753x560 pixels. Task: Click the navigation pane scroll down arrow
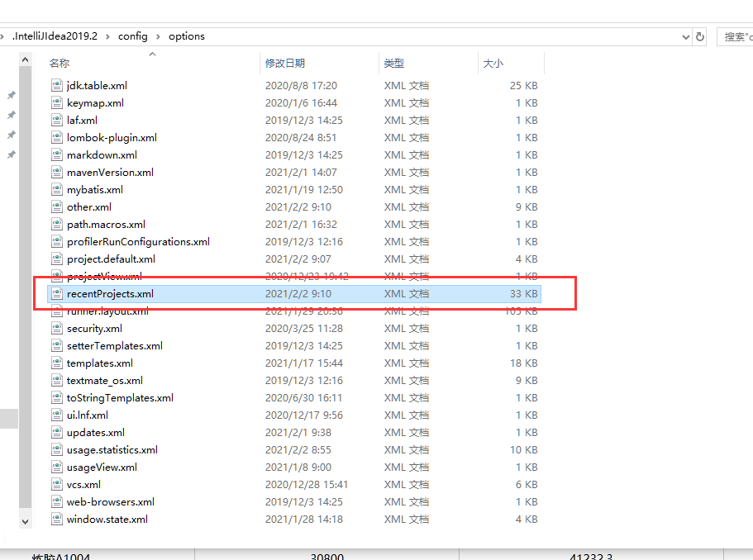[x=26, y=521]
